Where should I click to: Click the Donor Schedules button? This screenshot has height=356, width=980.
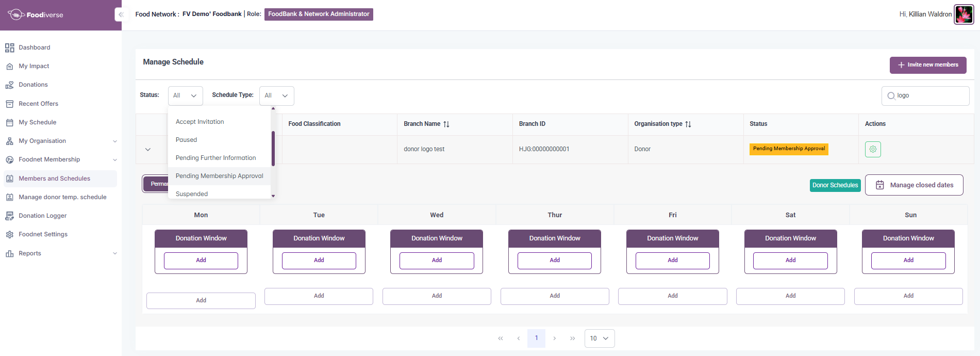coord(835,185)
